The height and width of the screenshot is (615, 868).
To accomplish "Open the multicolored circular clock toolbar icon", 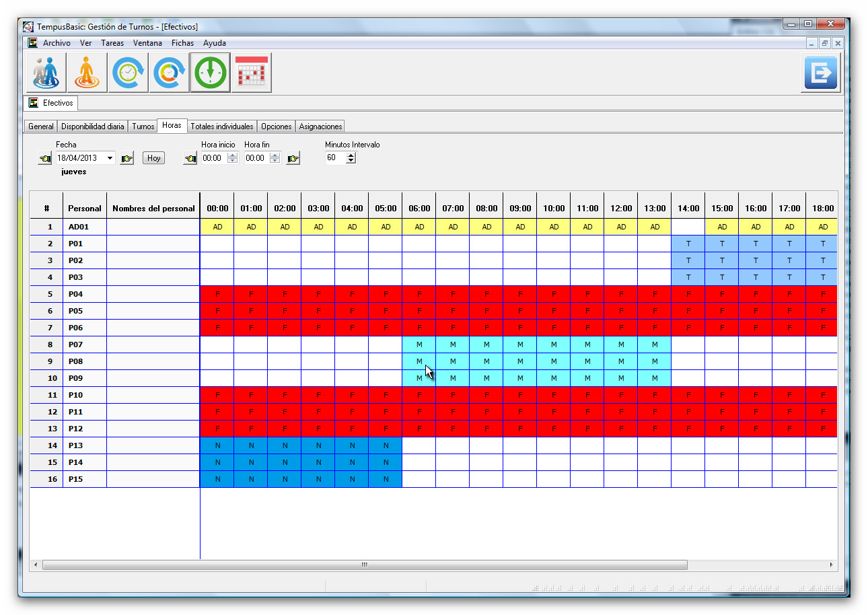I will click(x=170, y=73).
